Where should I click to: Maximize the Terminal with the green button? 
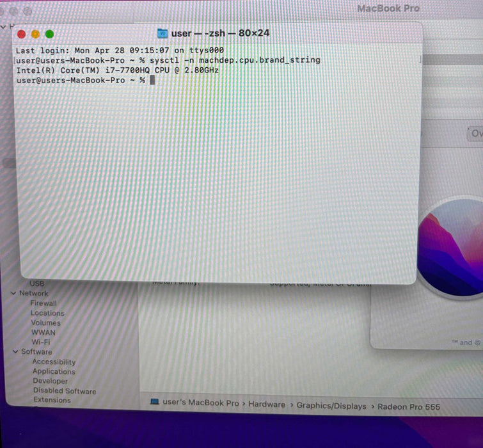pyautogui.click(x=50, y=34)
